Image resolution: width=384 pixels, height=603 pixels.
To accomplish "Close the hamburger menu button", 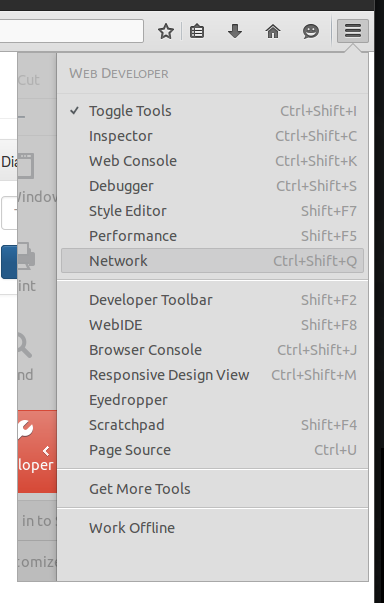I will tap(352, 31).
